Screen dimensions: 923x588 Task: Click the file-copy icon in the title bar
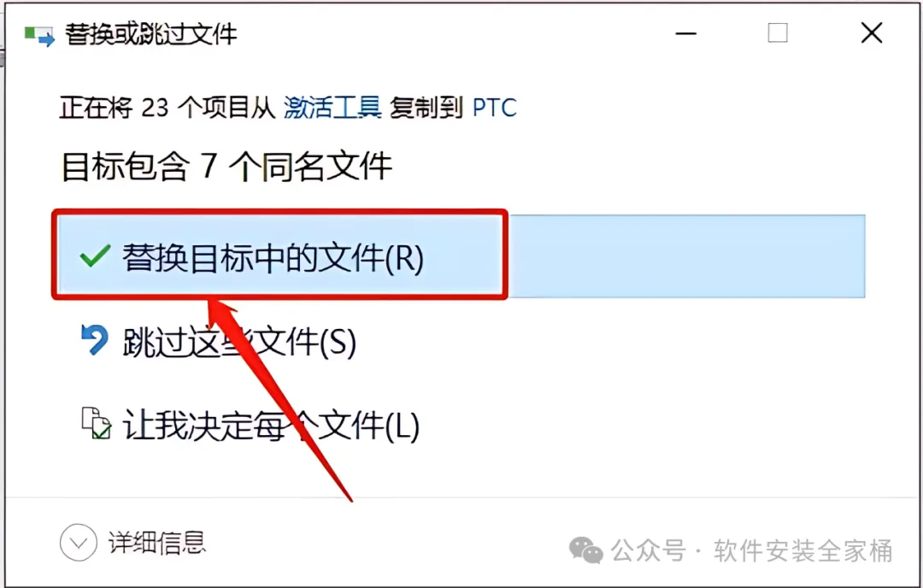tap(39, 36)
